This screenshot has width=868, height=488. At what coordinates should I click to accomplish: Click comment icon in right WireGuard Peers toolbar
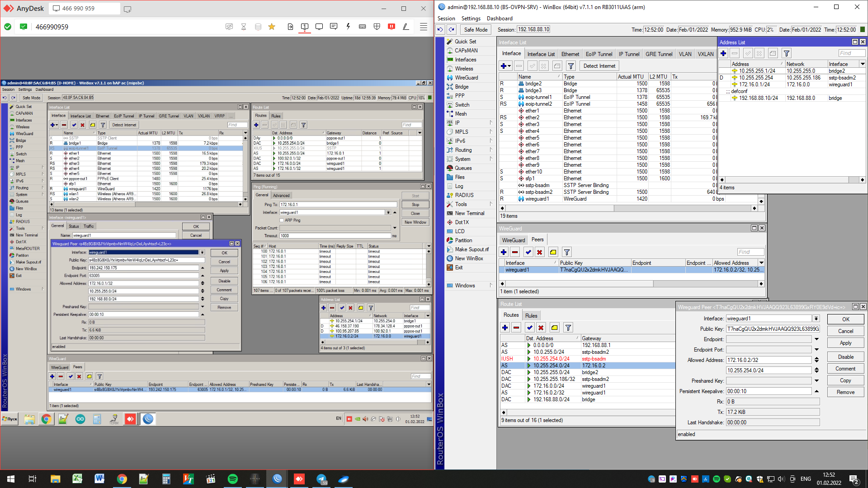point(553,252)
